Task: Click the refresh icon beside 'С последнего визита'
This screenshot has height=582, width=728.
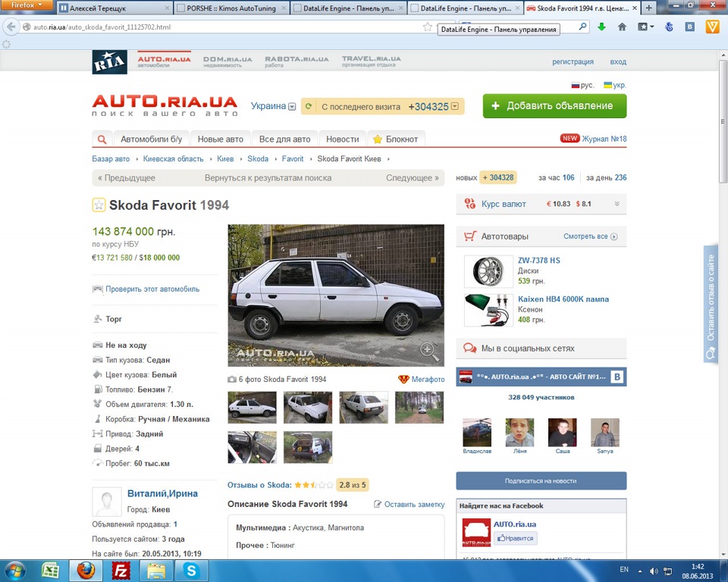Action: pos(309,106)
